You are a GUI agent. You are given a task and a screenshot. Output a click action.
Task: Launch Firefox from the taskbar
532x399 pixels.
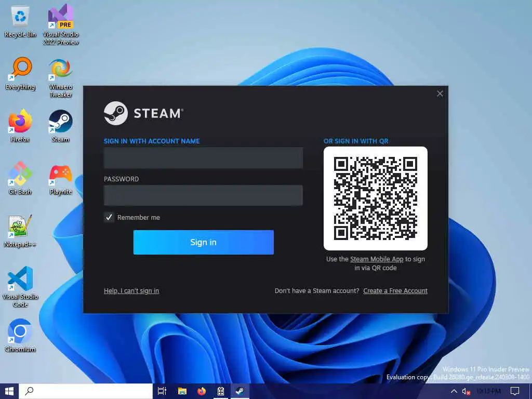pos(202,391)
